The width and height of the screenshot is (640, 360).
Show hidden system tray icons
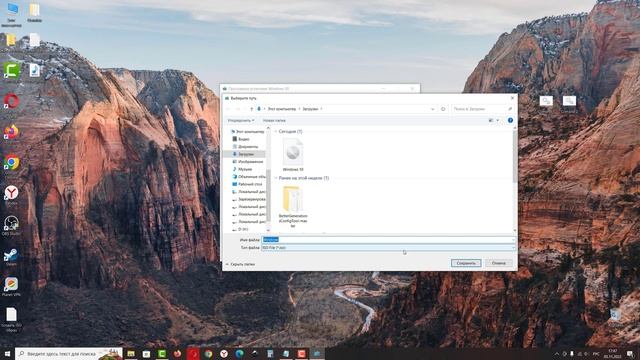[556, 354]
